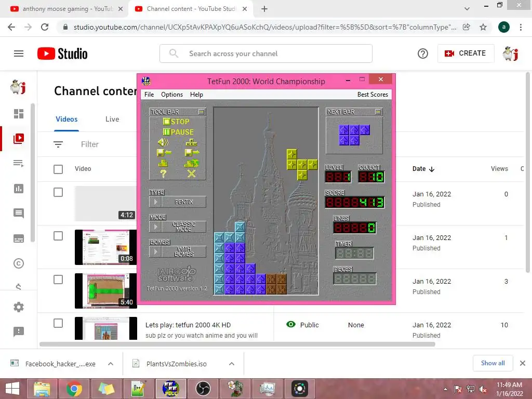
Task: Open options for the PlantsVsZombies.iso download
Action: (232, 364)
